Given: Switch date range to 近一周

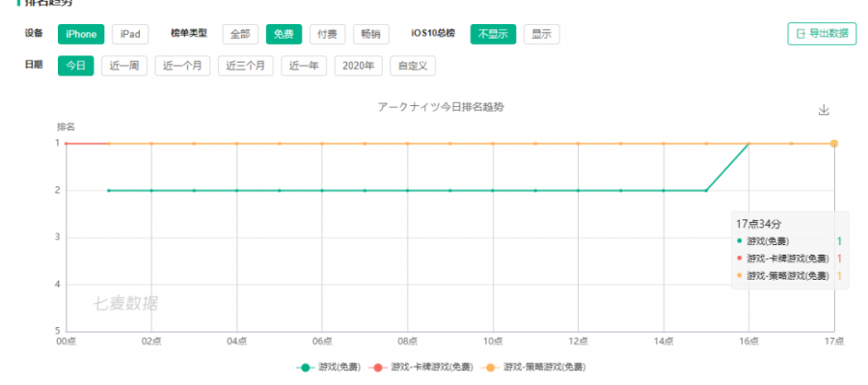Looking at the screenshot, I should pos(124,66).
